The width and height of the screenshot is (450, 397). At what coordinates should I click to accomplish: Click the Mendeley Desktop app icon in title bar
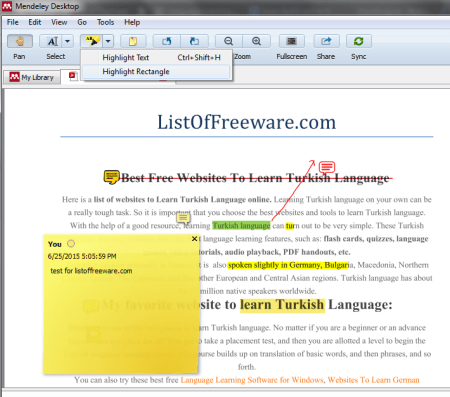click(7, 6)
